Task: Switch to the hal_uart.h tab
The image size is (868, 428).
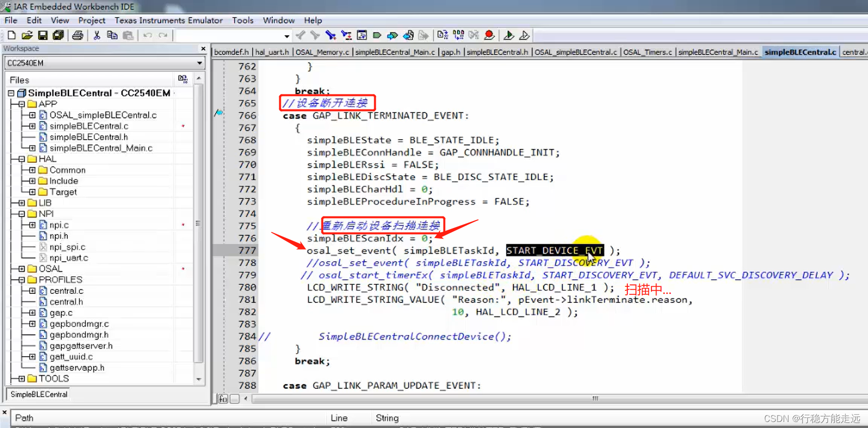Action: click(272, 52)
